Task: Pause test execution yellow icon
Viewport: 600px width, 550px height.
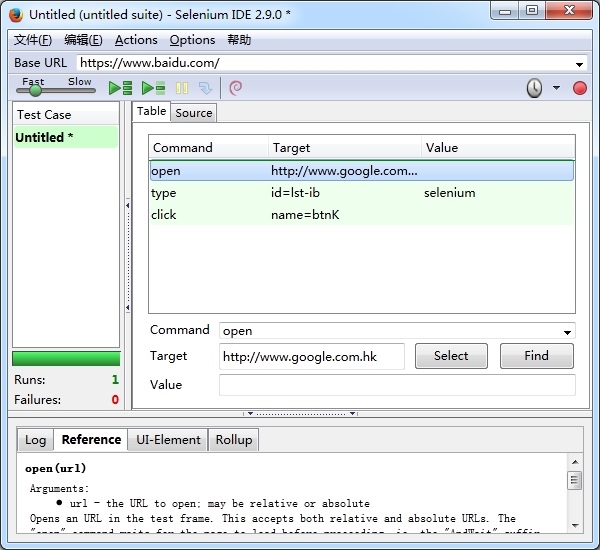Action: [x=182, y=88]
